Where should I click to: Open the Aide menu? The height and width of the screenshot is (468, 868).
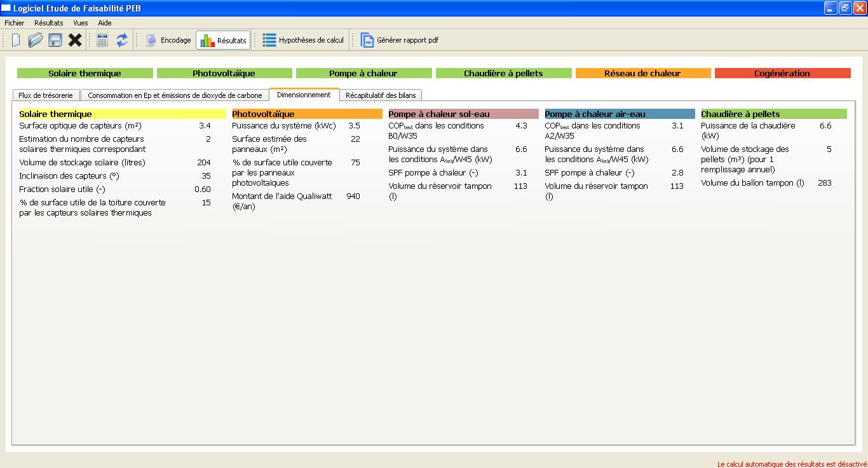105,23
